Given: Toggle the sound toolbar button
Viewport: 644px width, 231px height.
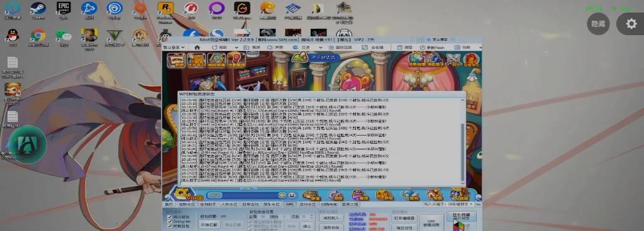Looking at the screenshot, I should pos(275,48).
